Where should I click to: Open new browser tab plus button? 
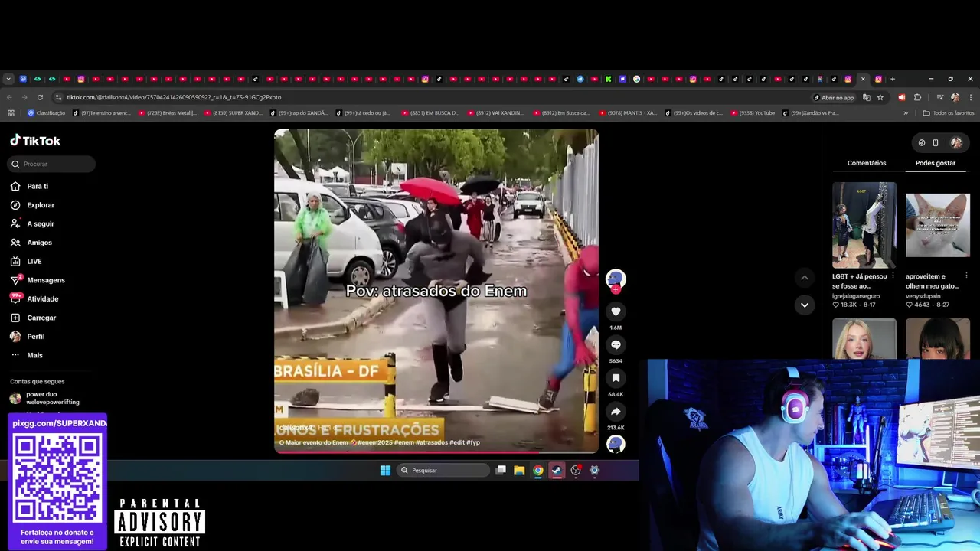pyautogui.click(x=893, y=79)
